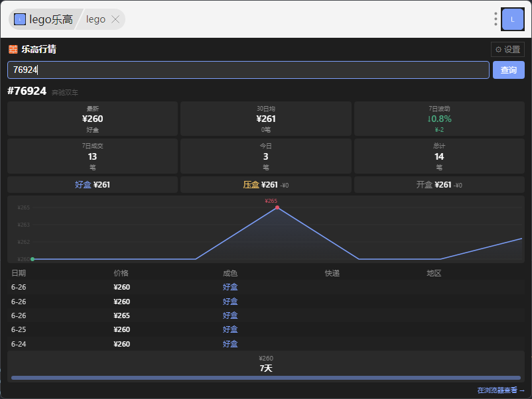Click the blue L avatar icon
The width and height of the screenshot is (532, 399).
(512, 19)
